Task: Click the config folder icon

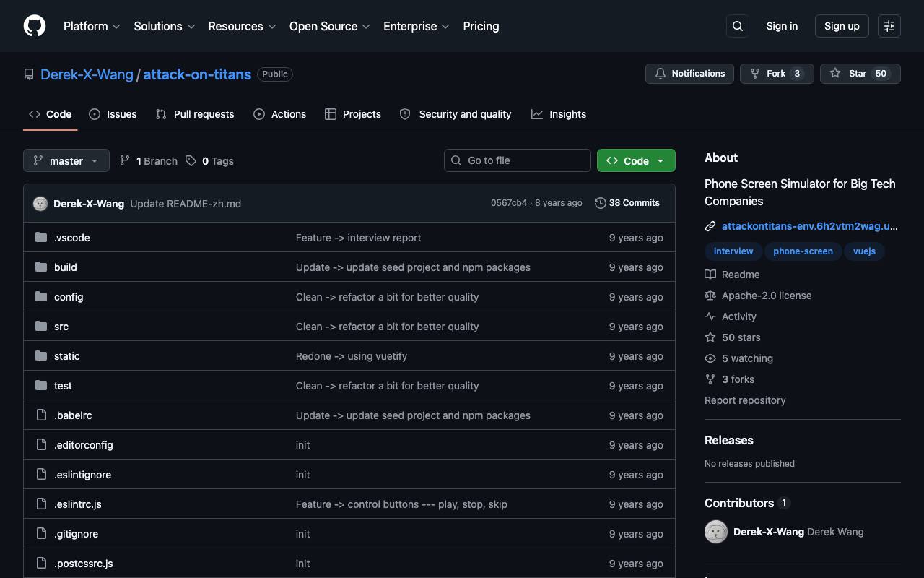Action: point(41,297)
